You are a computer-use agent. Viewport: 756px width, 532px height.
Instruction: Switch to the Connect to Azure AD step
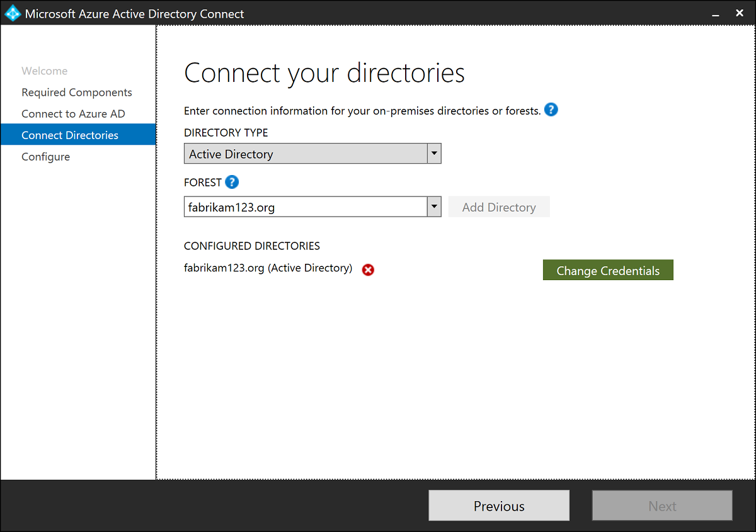pyautogui.click(x=73, y=114)
